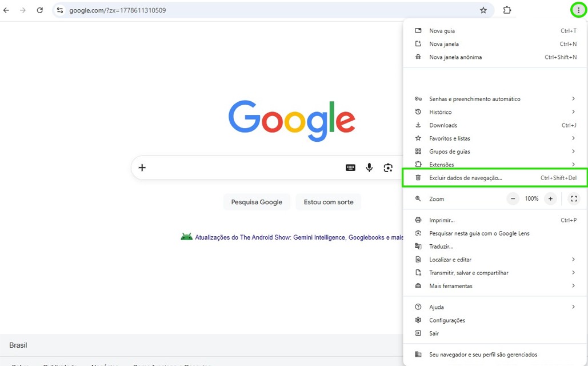Screen dimensions: 588x366
Task: Open Configurações from the menu
Action: [x=495, y=320]
